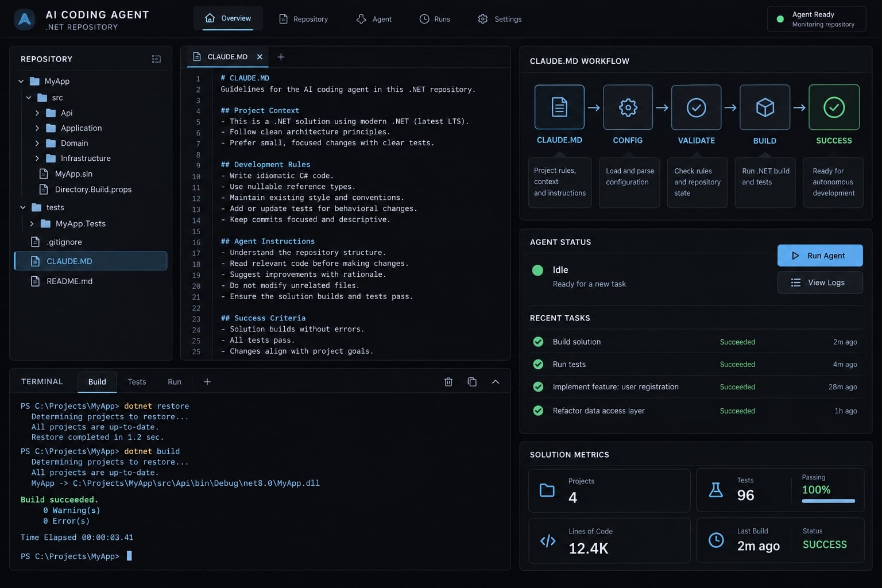This screenshot has height=588, width=882.
Task: Select the Refactor data access layer task
Action: click(695, 411)
